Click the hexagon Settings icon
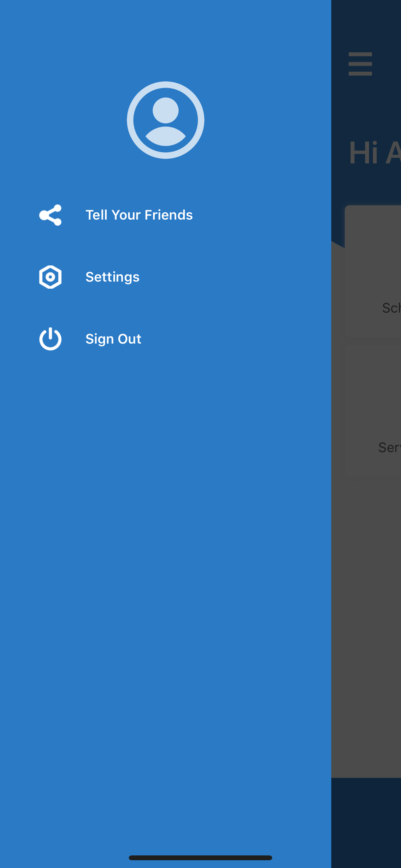The width and height of the screenshot is (401, 868). (x=50, y=277)
